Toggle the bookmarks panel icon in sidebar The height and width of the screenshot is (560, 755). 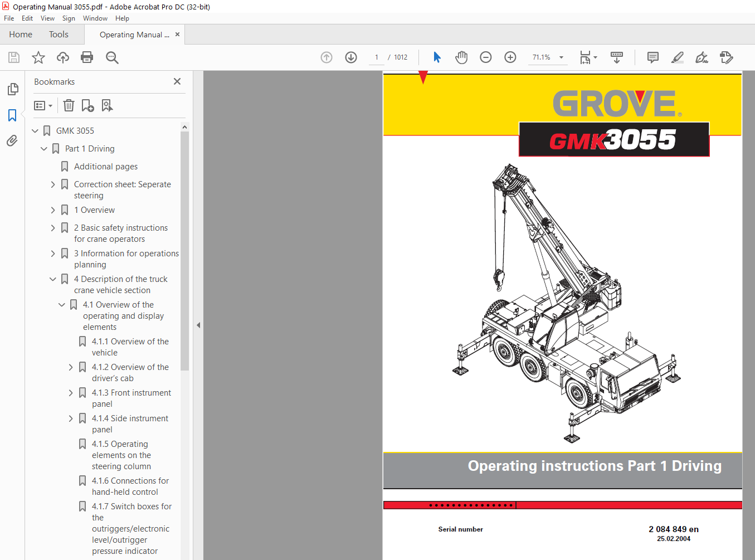coord(12,115)
